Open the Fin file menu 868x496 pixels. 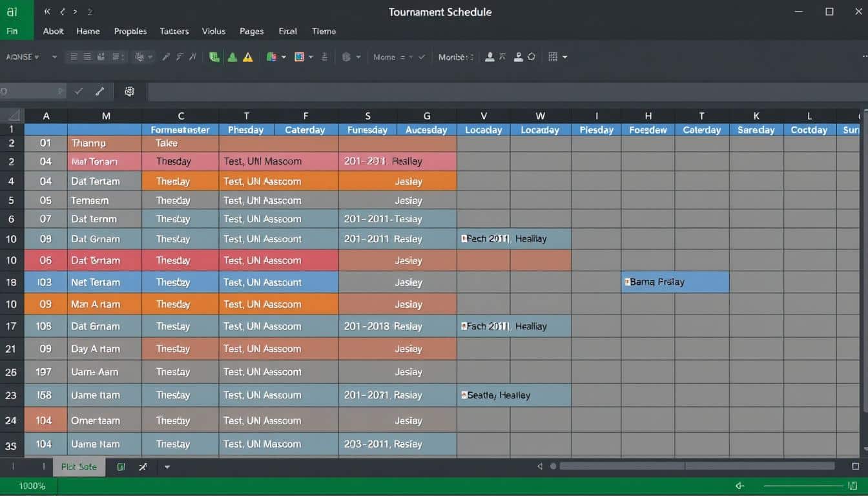12,31
